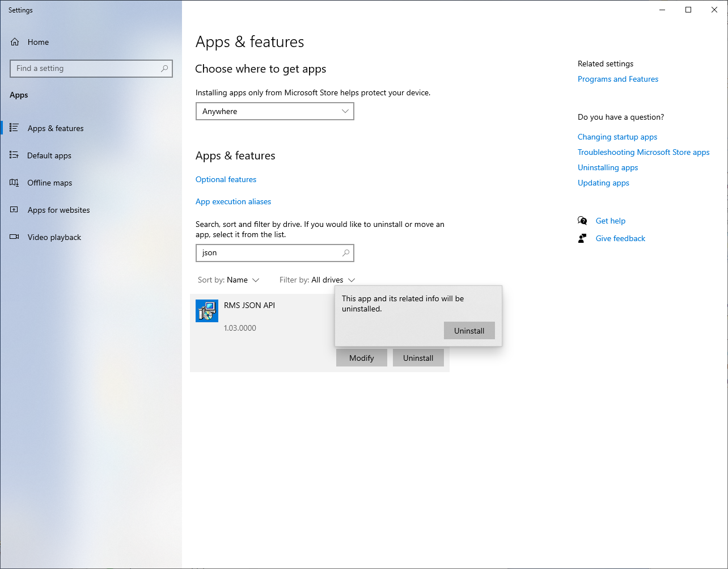Minimize the Settings window

point(662,10)
